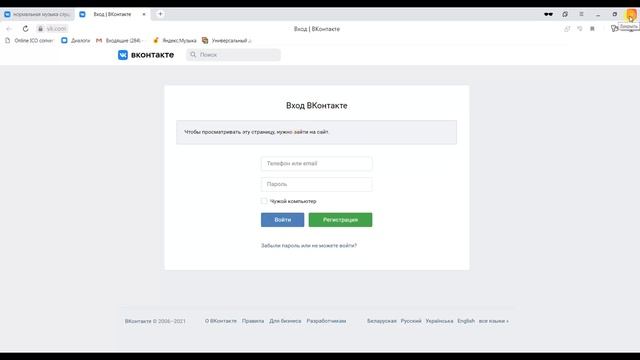
Task: Open the Диалоги bookmark
Action: [x=76, y=40]
